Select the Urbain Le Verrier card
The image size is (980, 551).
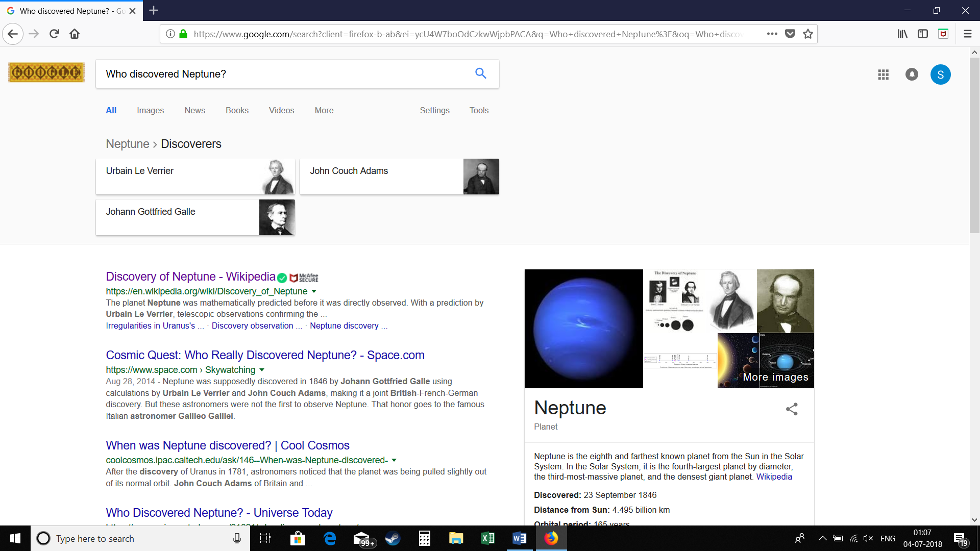tap(195, 176)
